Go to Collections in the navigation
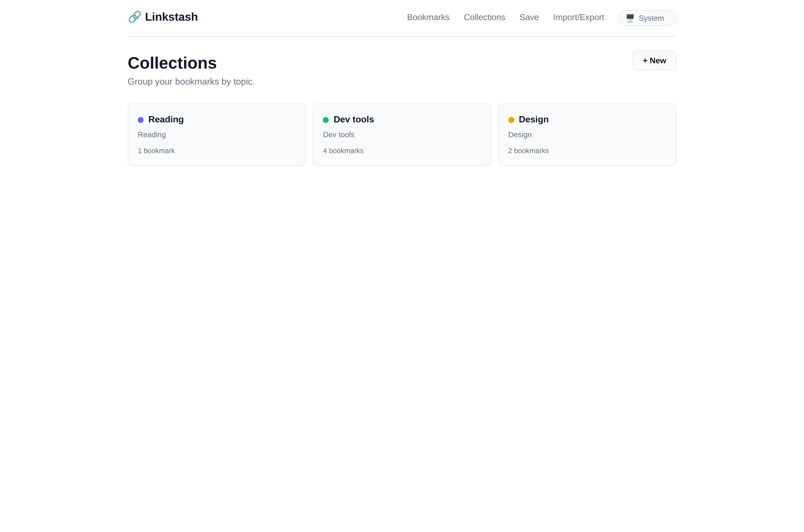This screenshot has height=532, width=804. click(484, 17)
